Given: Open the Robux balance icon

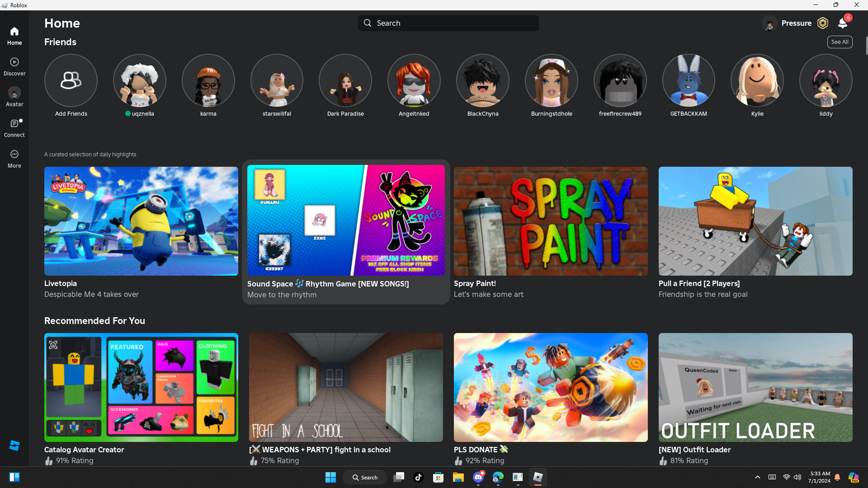Looking at the screenshot, I should (x=823, y=23).
